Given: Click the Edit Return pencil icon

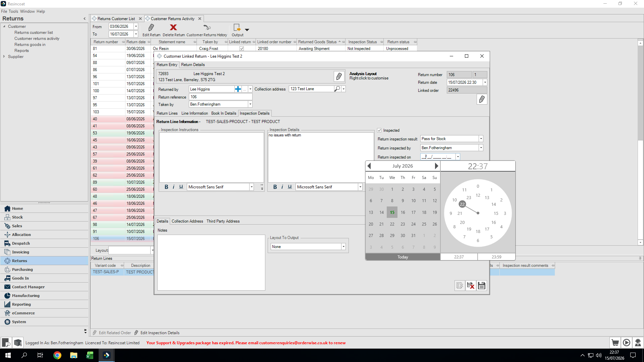Looking at the screenshot, I should [x=151, y=27].
